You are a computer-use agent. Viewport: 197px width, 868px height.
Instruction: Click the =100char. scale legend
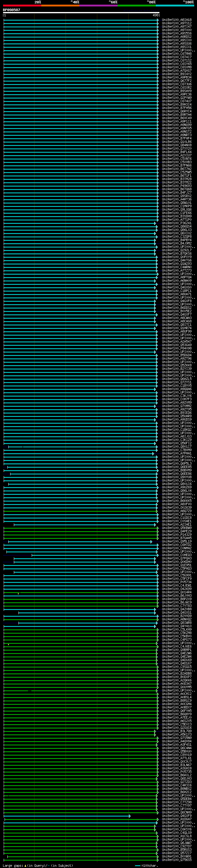146,866
